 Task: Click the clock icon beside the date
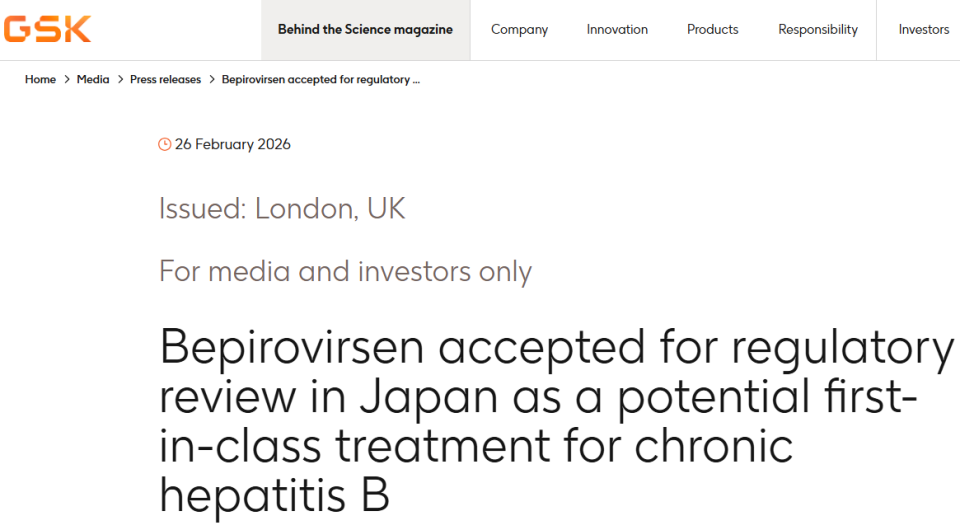click(165, 144)
